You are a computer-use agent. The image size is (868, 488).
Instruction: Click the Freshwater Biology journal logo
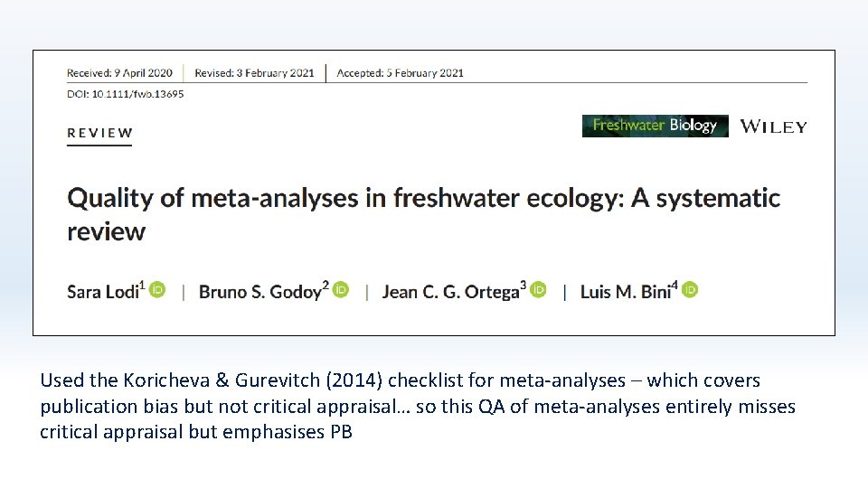(x=655, y=127)
